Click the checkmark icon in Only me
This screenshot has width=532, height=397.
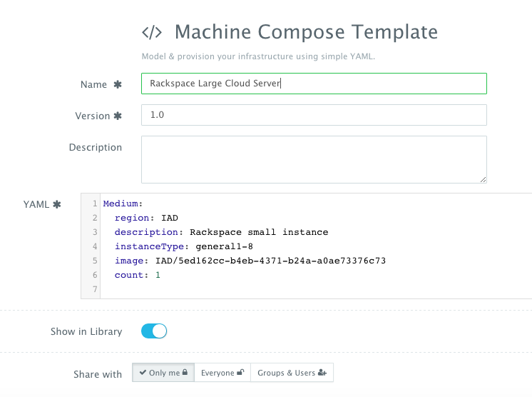click(x=143, y=372)
